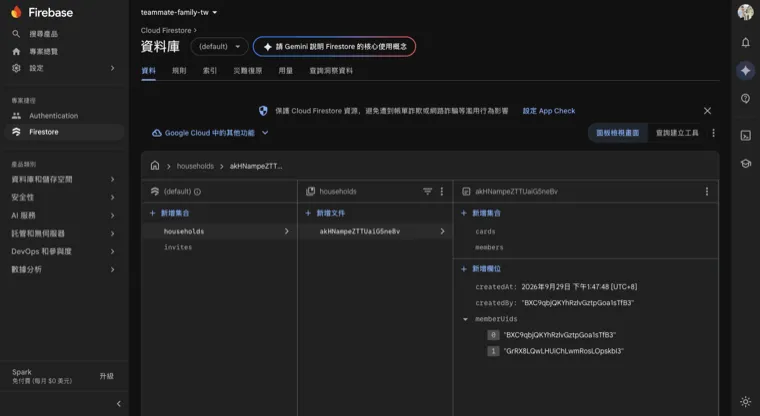Screen dimensions: 760x416
Task: Open Cloud Shell terminal icon
Action: [x=745, y=135]
